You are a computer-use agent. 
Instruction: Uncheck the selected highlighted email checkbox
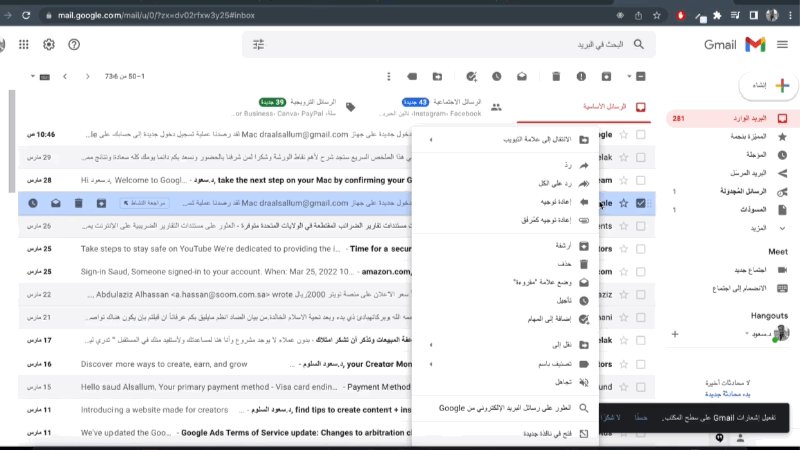pyautogui.click(x=641, y=203)
